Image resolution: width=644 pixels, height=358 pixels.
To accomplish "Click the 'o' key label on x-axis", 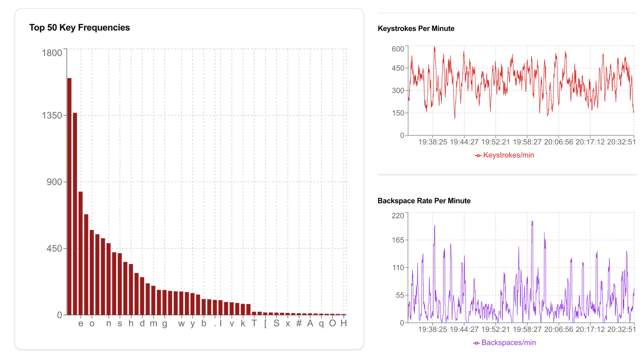I will click(x=92, y=324).
